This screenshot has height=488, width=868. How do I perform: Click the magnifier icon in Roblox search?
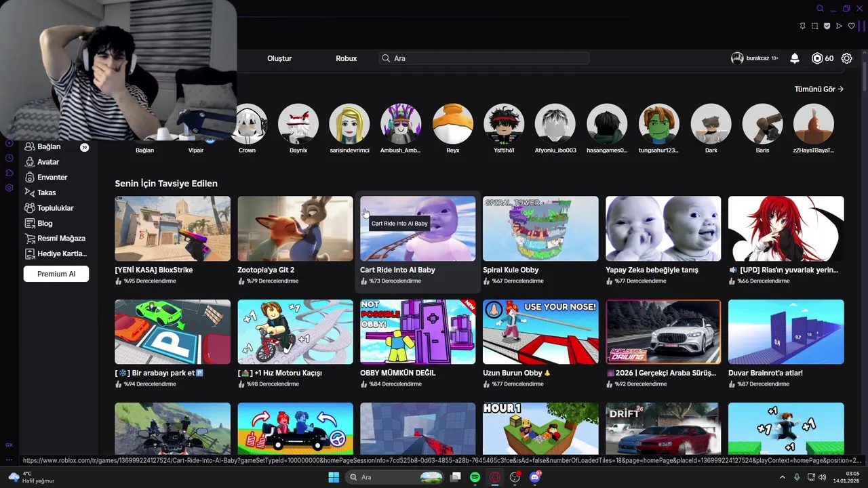coord(386,58)
